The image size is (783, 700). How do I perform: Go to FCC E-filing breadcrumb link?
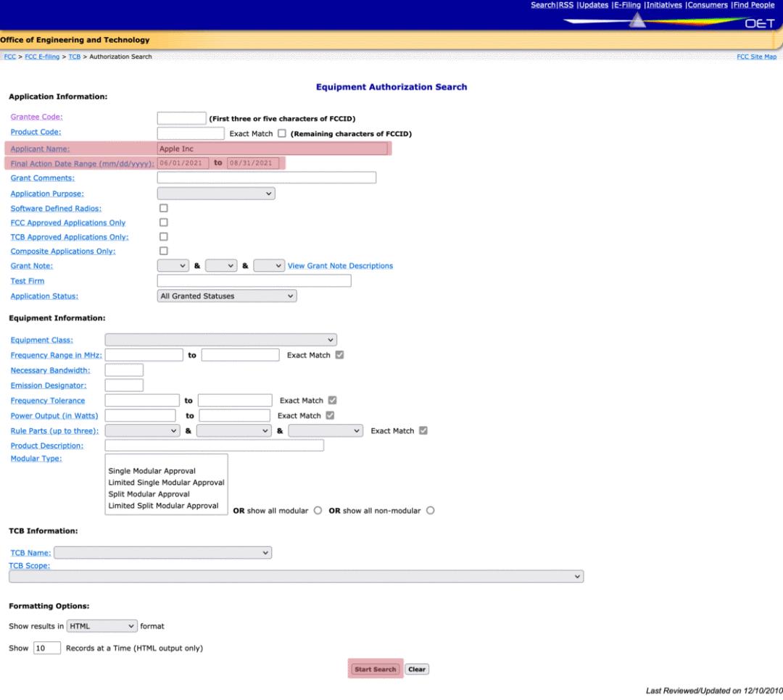tap(42, 57)
